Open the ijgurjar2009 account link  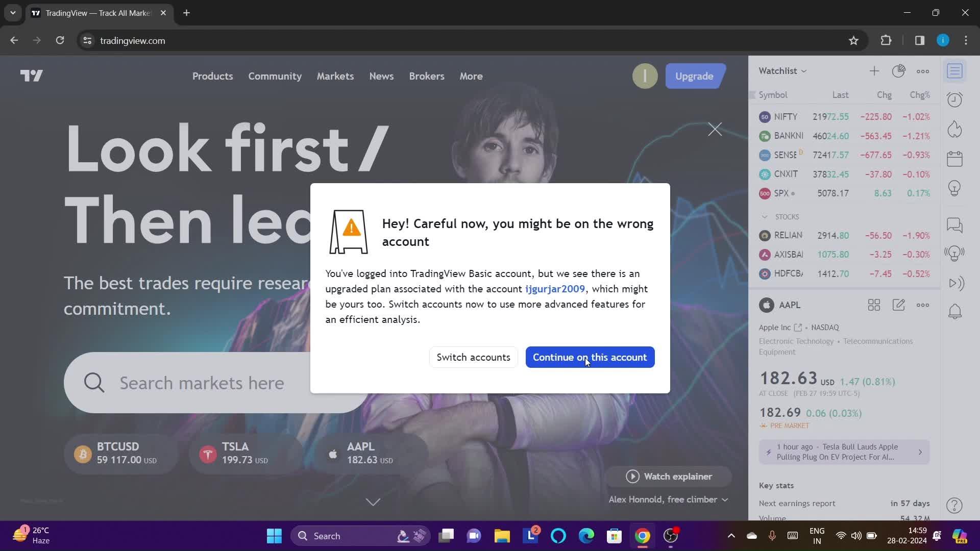tap(555, 289)
